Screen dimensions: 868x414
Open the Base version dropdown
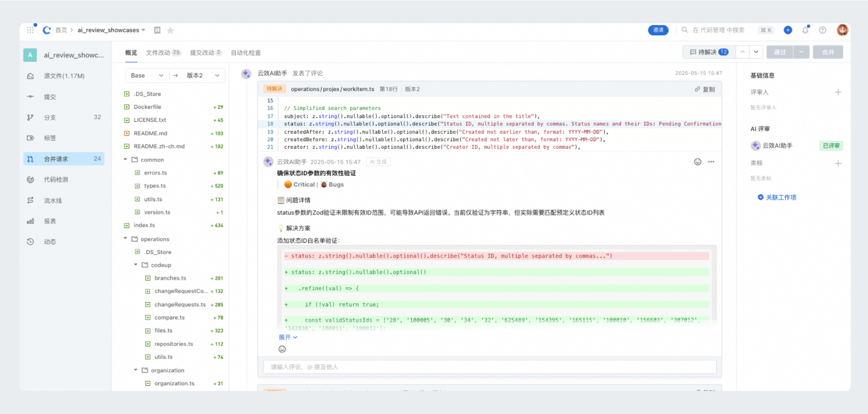(147, 75)
